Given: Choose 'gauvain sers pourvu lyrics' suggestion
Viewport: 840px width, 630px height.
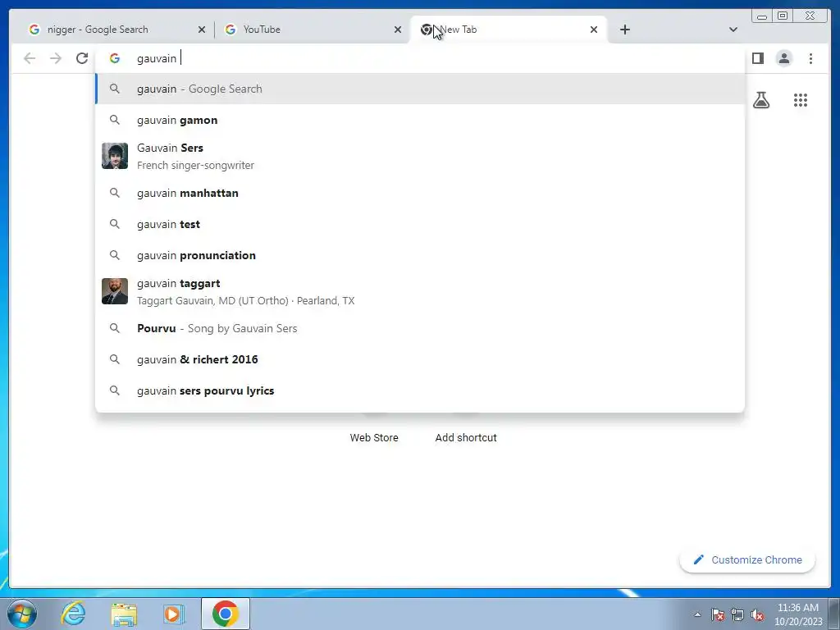Looking at the screenshot, I should click(x=420, y=390).
